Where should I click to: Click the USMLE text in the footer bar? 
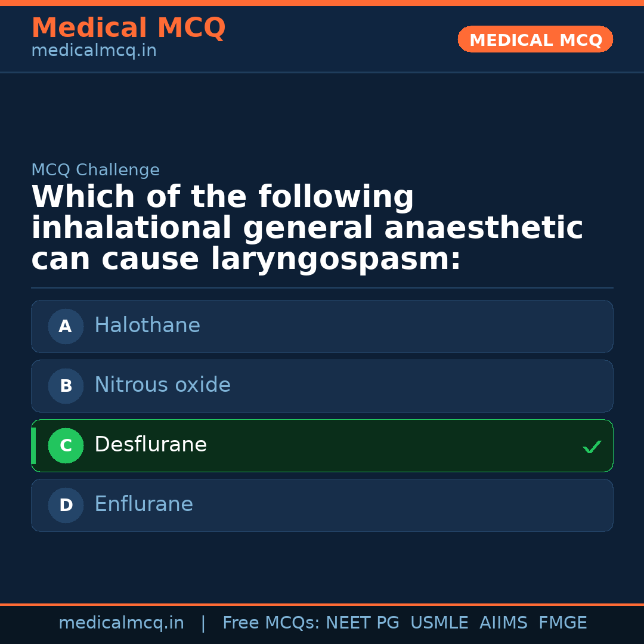(439, 623)
